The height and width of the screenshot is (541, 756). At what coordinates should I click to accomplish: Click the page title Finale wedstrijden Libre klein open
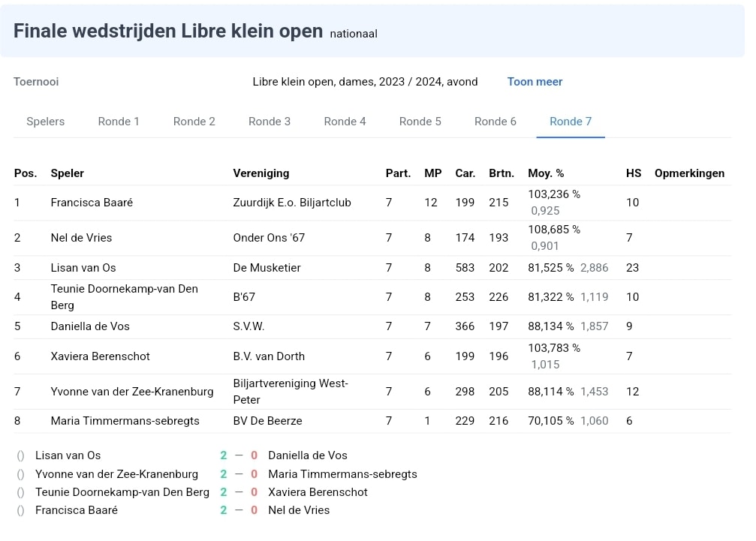pos(168,32)
